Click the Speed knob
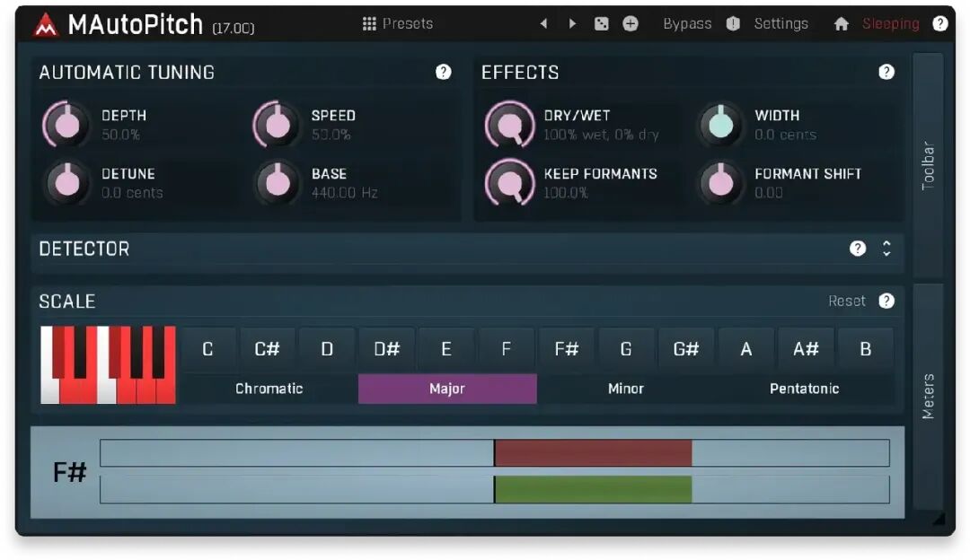The width and height of the screenshot is (970, 560). [x=277, y=125]
